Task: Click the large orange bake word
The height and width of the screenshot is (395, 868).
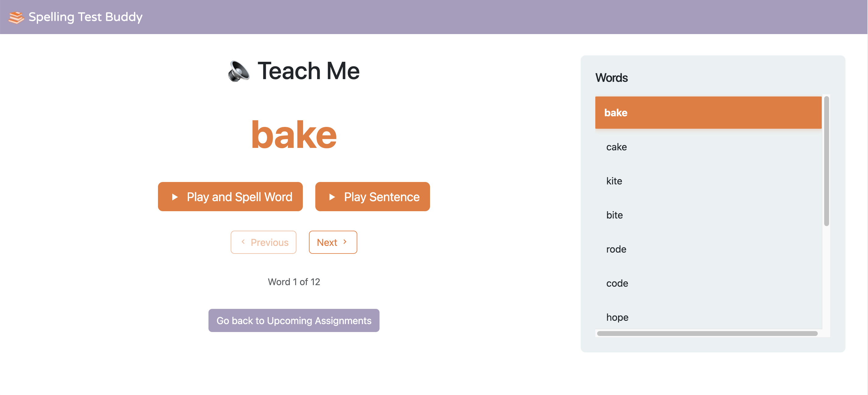Action: (x=294, y=135)
